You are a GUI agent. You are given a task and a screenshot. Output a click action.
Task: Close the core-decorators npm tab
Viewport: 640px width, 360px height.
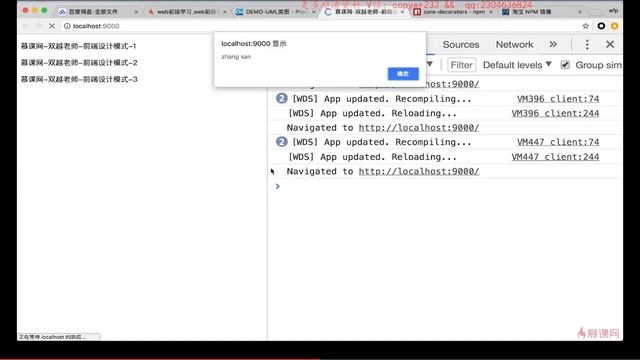coord(491,12)
